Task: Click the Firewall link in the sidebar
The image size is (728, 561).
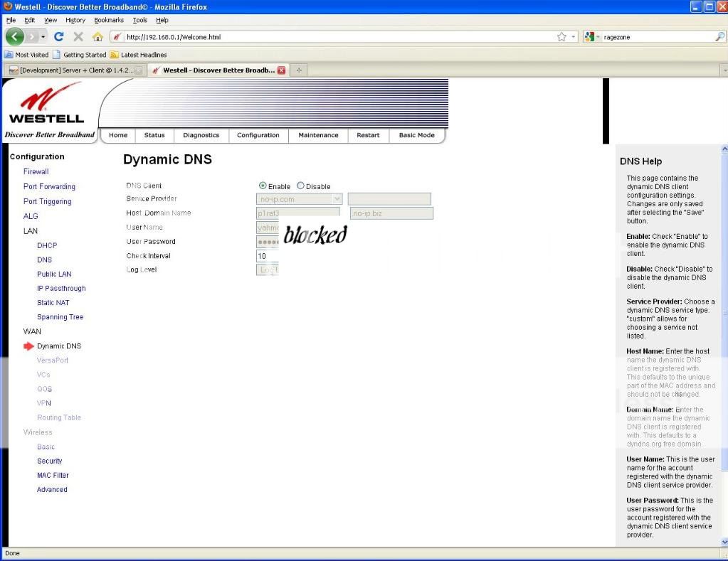Action: tap(36, 171)
